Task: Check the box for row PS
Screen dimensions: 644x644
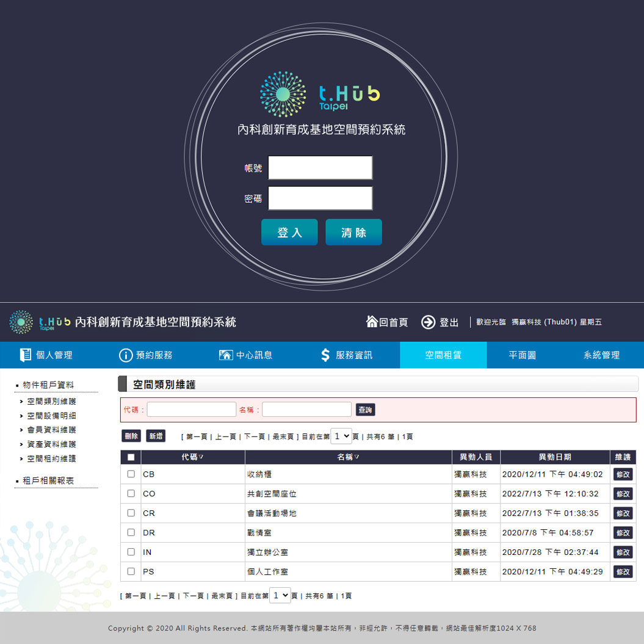Action: [x=131, y=571]
